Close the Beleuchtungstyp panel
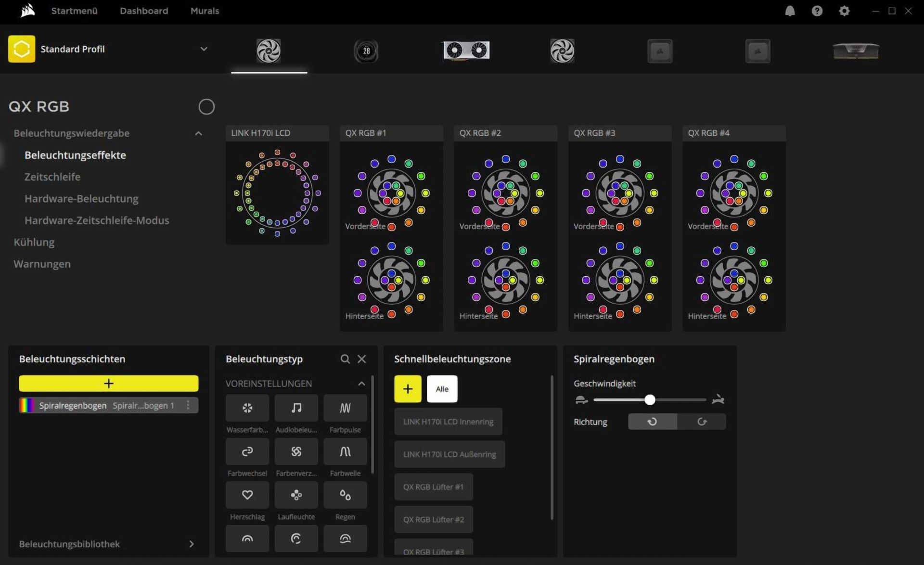The width and height of the screenshot is (924, 565). tap(362, 359)
